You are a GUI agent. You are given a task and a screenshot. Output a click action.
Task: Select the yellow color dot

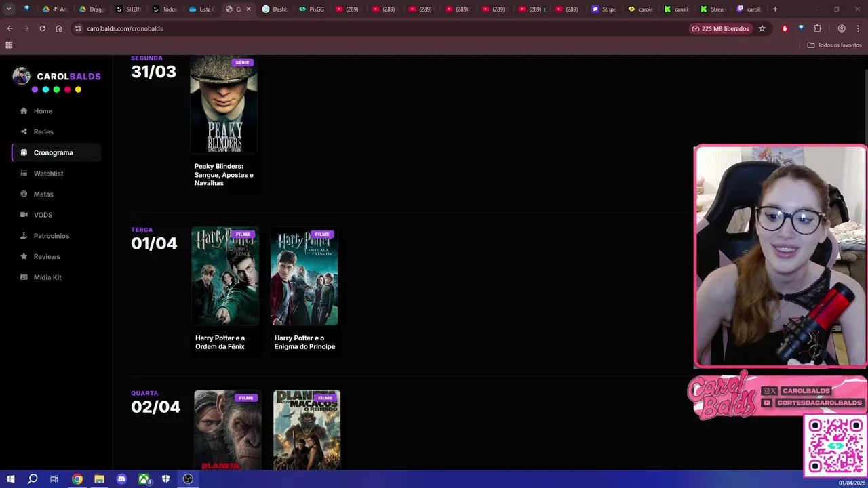coord(78,89)
